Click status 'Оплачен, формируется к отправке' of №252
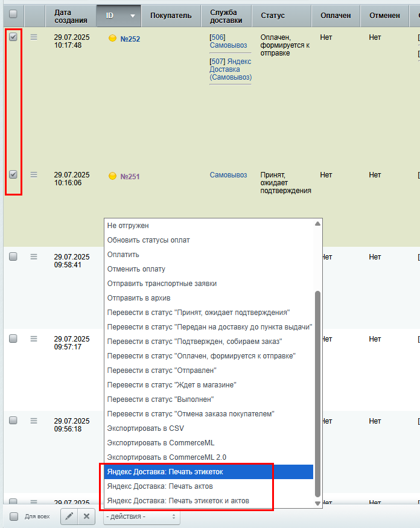 coord(285,45)
